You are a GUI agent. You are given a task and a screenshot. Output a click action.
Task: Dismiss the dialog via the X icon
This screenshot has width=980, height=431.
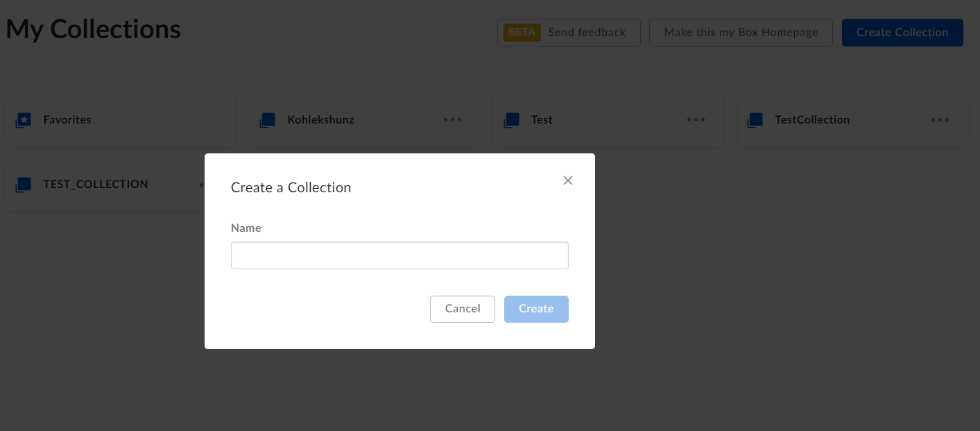(x=568, y=180)
